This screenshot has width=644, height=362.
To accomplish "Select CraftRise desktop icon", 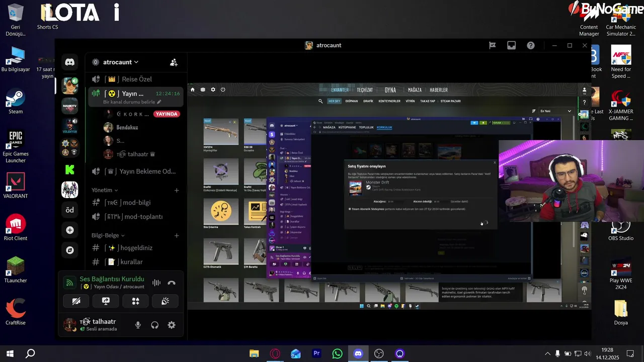I will click(x=16, y=312).
